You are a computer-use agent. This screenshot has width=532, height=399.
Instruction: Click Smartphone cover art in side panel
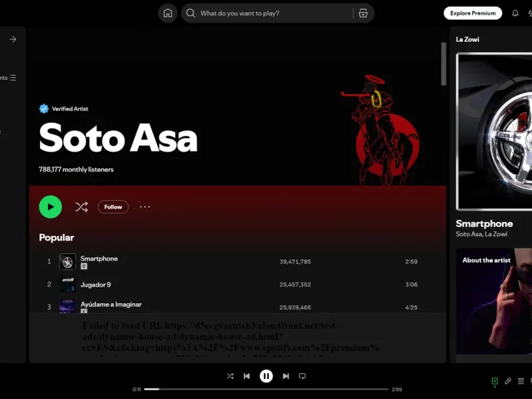494,132
